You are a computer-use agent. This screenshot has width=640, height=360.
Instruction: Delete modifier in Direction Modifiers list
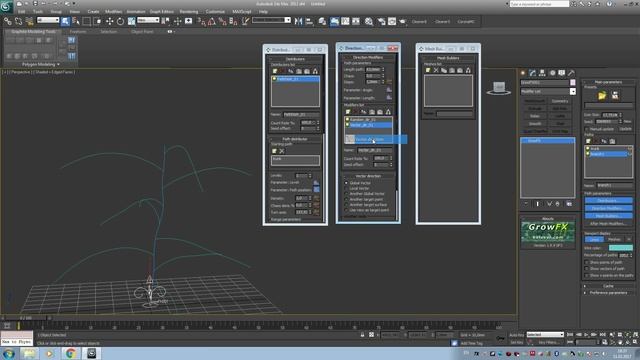pyautogui.click(x=356, y=111)
